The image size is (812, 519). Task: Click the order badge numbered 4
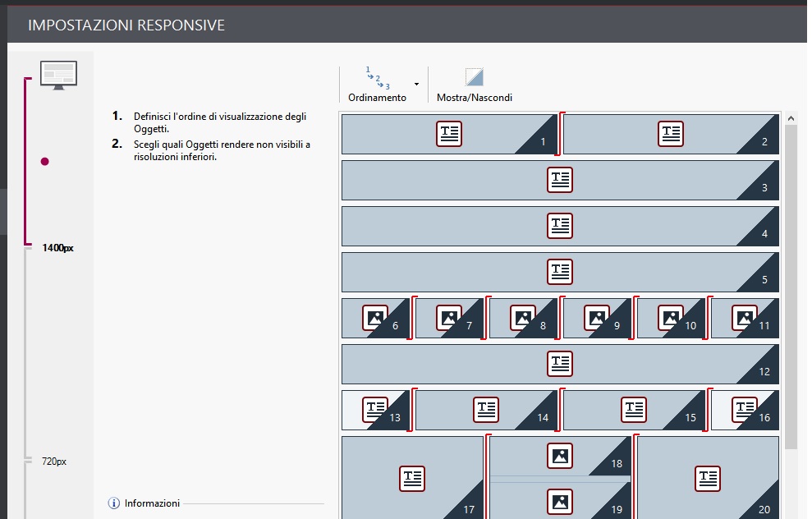(764, 233)
